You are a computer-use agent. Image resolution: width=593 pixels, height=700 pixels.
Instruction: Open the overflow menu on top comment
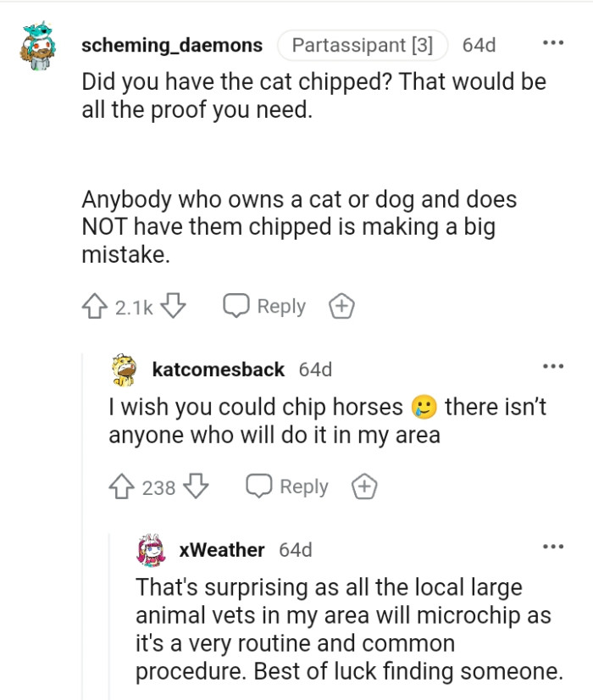[x=555, y=41]
